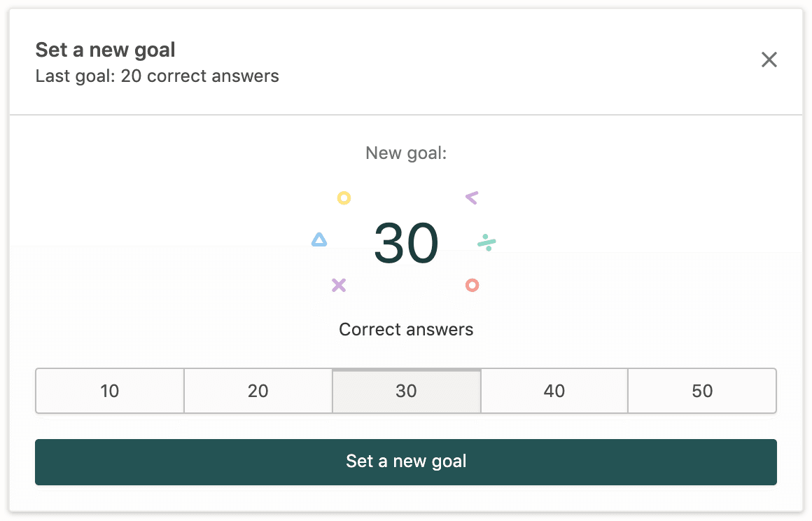812x521 pixels.
Task: Click the Set a new goal heading
Action: click(x=105, y=50)
